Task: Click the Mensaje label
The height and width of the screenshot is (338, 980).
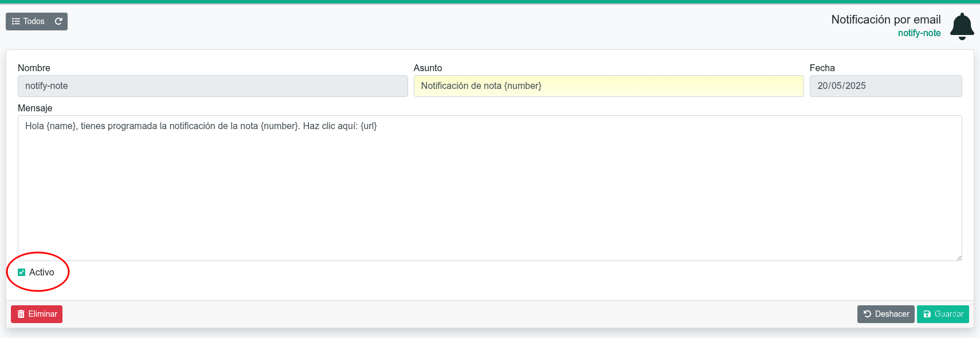Action: tap(35, 108)
